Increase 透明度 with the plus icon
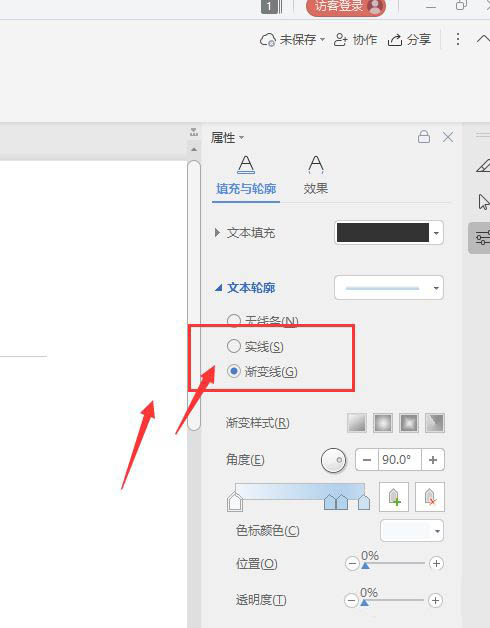490x628 pixels. (x=436, y=600)
